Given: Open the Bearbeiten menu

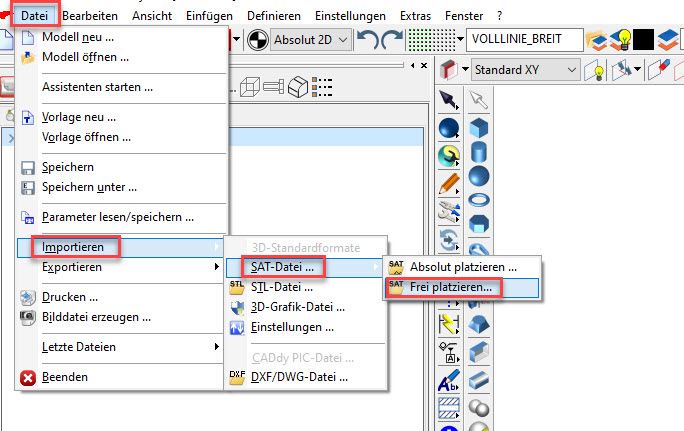Looking at the screenshot, I should click(x=90, y=16).
